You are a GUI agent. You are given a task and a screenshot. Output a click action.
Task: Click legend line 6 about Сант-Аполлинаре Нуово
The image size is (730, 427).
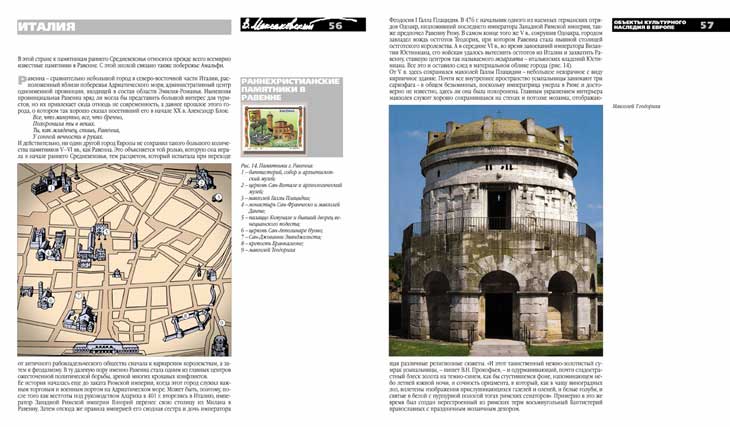(x=282, y=230)
